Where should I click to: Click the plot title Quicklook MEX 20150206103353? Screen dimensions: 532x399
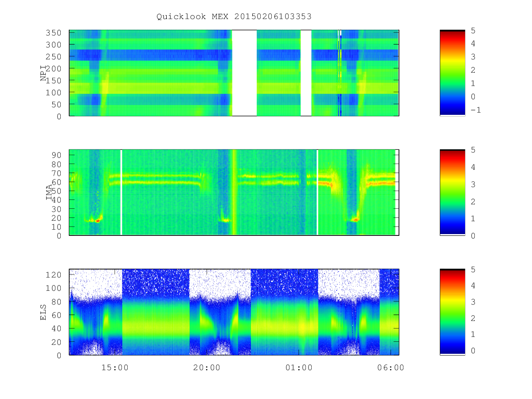[234, 16]
